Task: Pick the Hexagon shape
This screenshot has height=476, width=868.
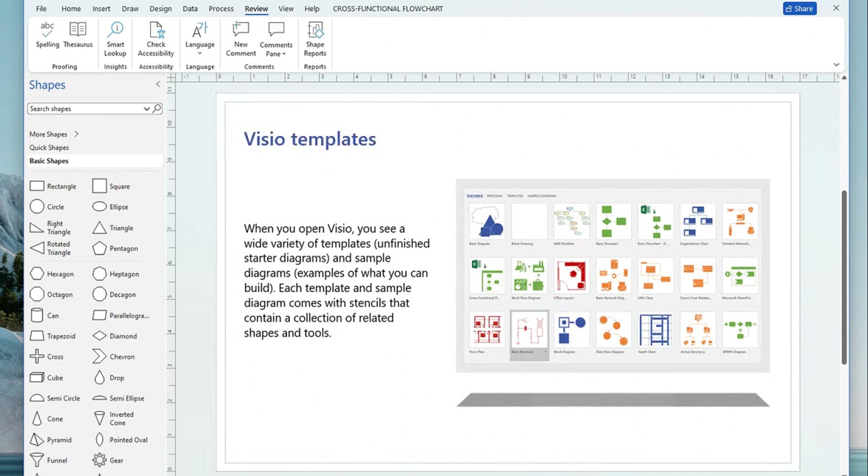Action: click(x=52, y=274)
